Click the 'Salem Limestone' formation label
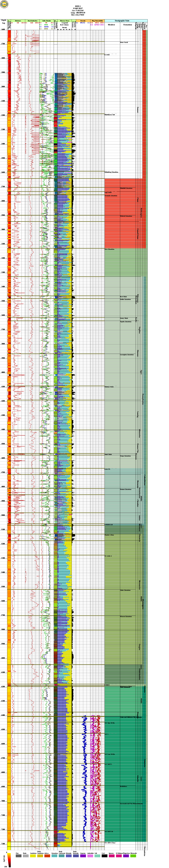Image resolution: width=169 pixels, height=868 pixels. pyautogui.click(x=125, y=590)
